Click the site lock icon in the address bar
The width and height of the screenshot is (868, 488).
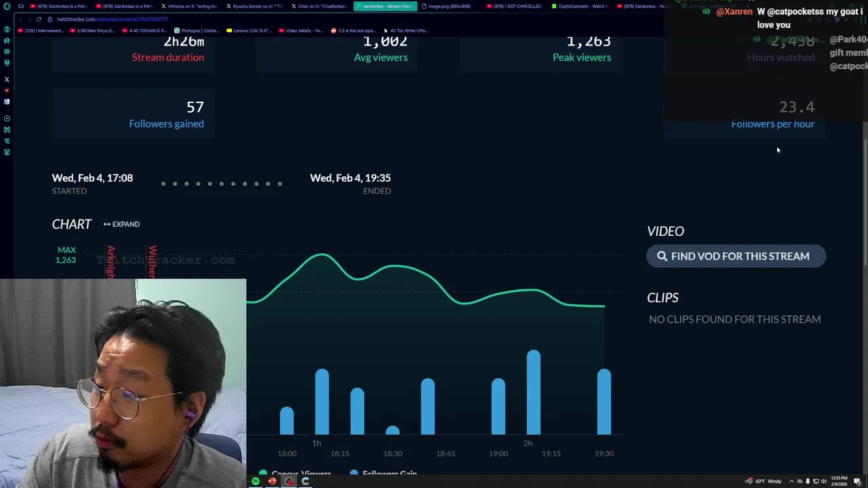point(50,19)
